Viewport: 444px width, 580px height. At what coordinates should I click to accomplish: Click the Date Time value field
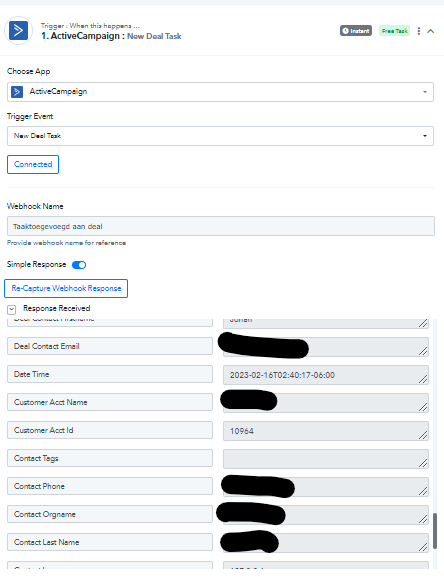(x=326, y=375)
